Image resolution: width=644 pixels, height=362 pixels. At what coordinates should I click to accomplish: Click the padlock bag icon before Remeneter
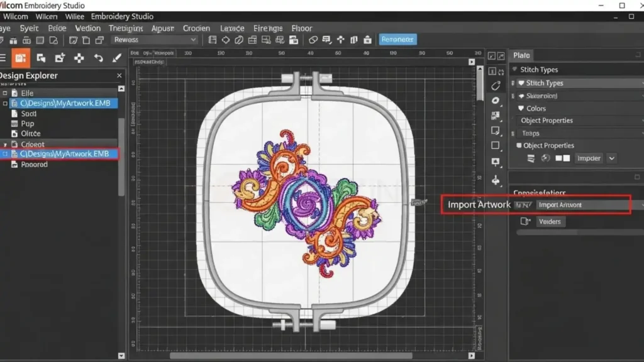pyautogui.click(x=367, y=40)
